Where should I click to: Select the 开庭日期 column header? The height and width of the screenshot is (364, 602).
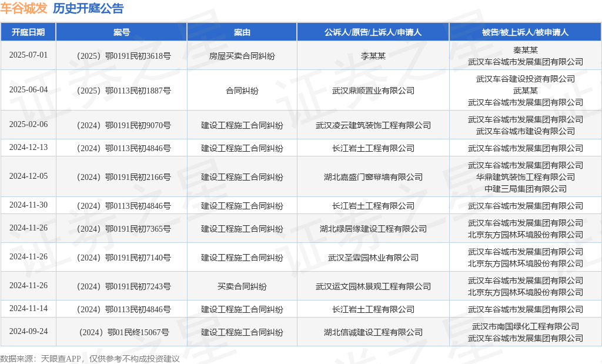pos(28,32)
